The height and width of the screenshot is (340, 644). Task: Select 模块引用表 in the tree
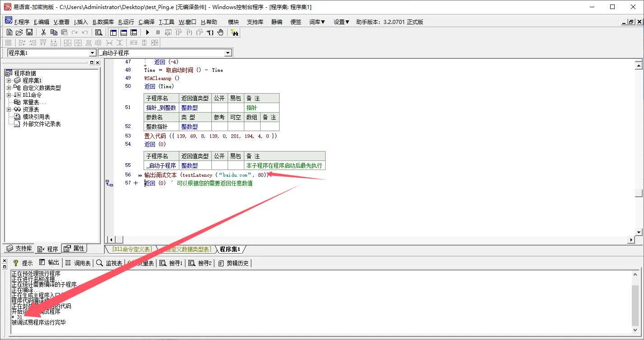click(x=36, y=117)
